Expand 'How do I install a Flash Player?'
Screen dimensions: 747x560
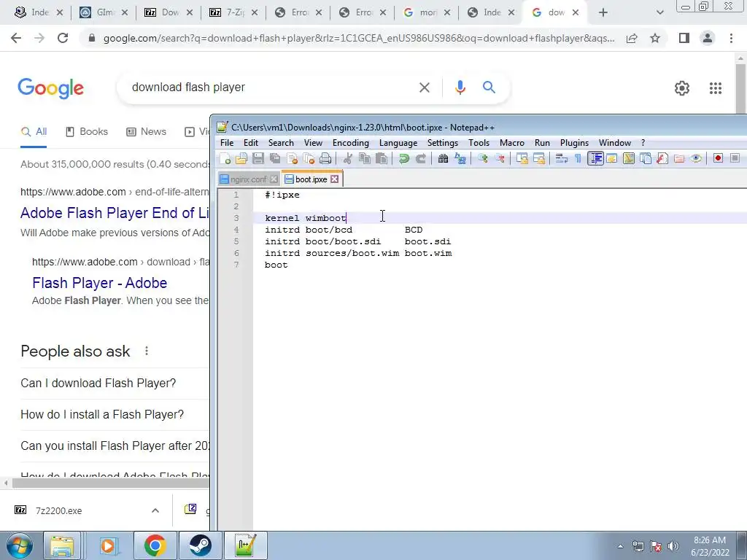[102, 415]
